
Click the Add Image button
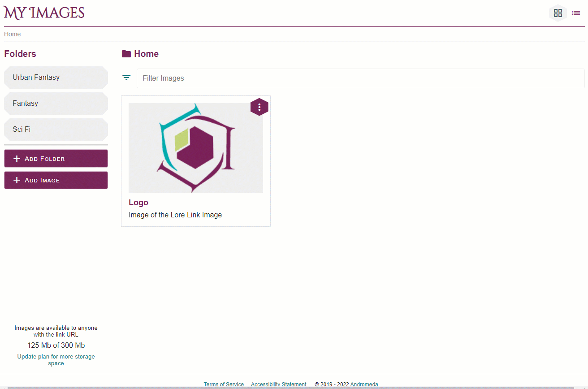pyautogui.click(x=56, y=180)
